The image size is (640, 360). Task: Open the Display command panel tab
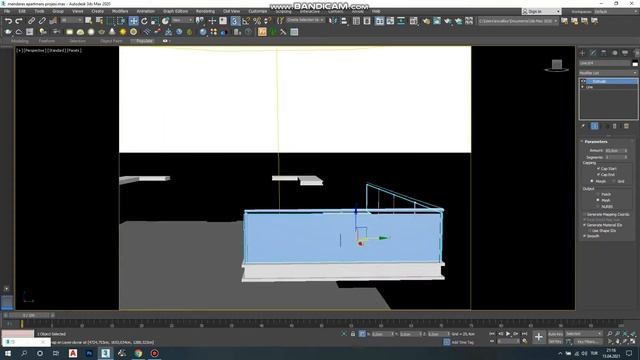pyautogui.click(x=625, y=53)
